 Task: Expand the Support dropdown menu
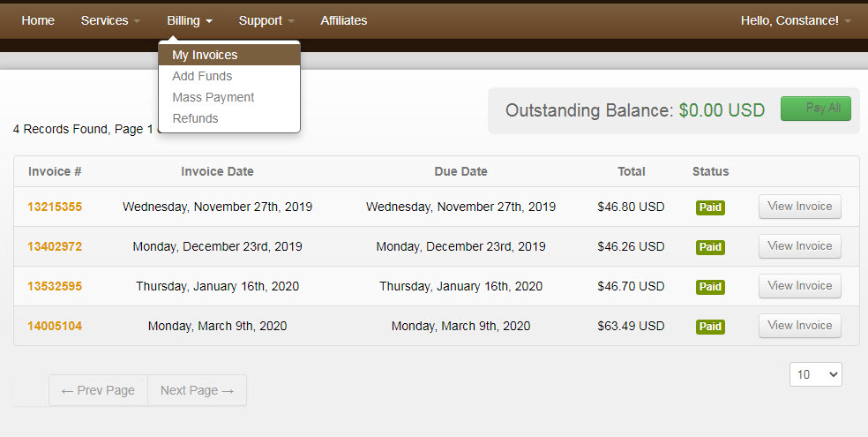pyautogui.click(x=266, y=20)
